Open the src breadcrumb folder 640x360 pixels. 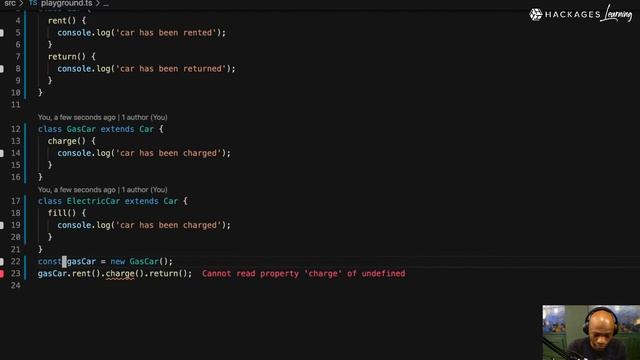point(10,3)
